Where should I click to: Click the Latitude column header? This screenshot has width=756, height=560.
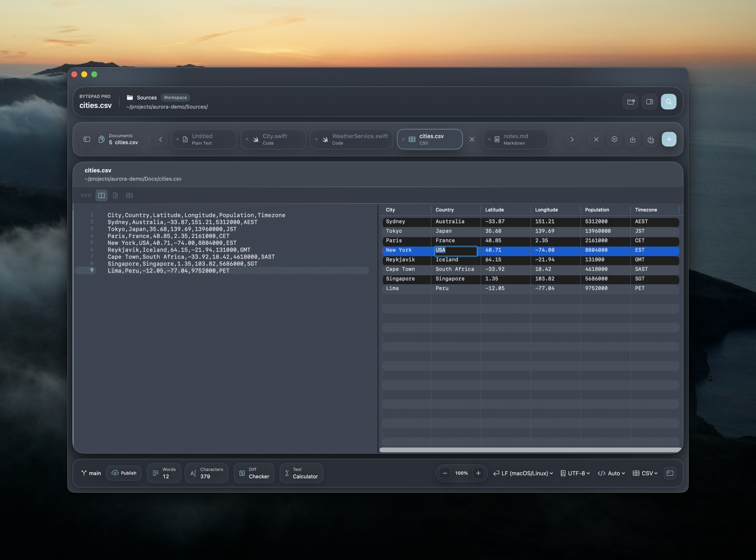pyautogui.click(x=506, y=210)
